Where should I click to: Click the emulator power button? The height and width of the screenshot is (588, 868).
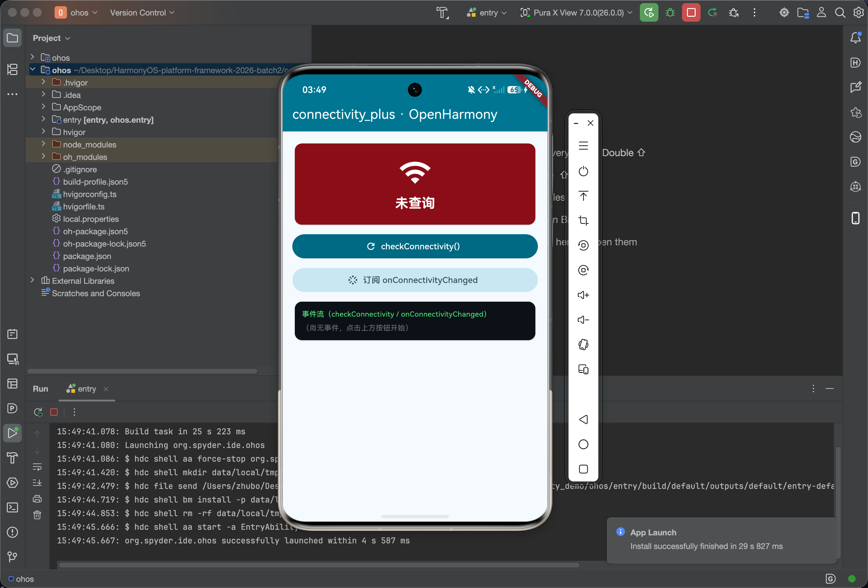[583, 171]
